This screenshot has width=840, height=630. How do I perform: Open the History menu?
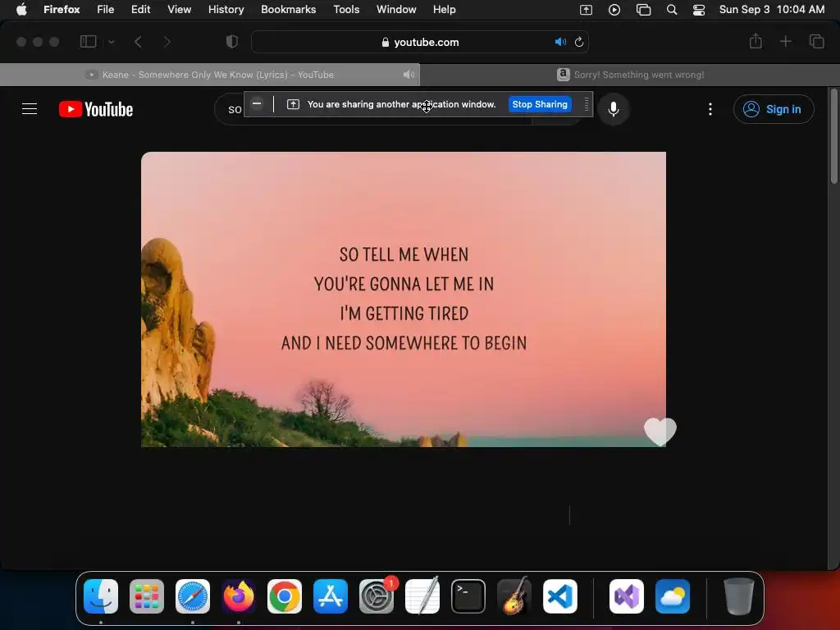pyautogui.click(x=226, y=9)
